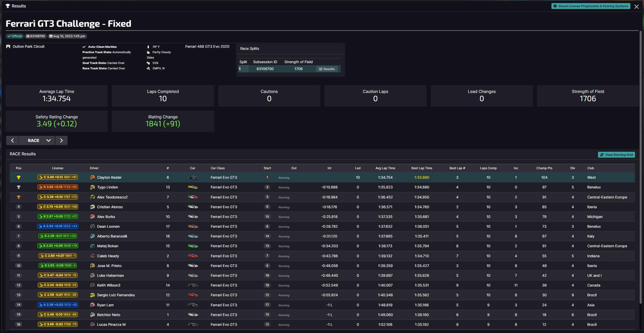Image resolution: width=644 pixels, height=333 pixels.
Task: Click Clayton Kesler's C 3.49 license badge
Action: click(x=58, y=177)
